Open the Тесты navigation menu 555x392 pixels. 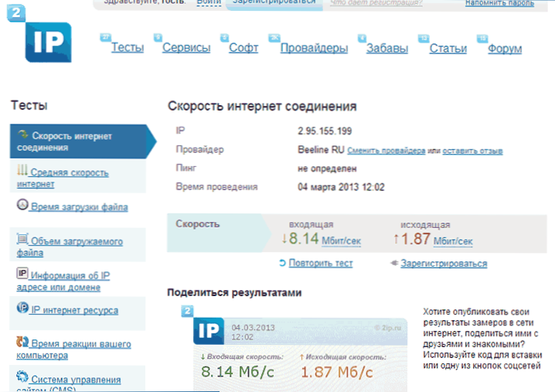pyautogui.click(x=128, y=47)
